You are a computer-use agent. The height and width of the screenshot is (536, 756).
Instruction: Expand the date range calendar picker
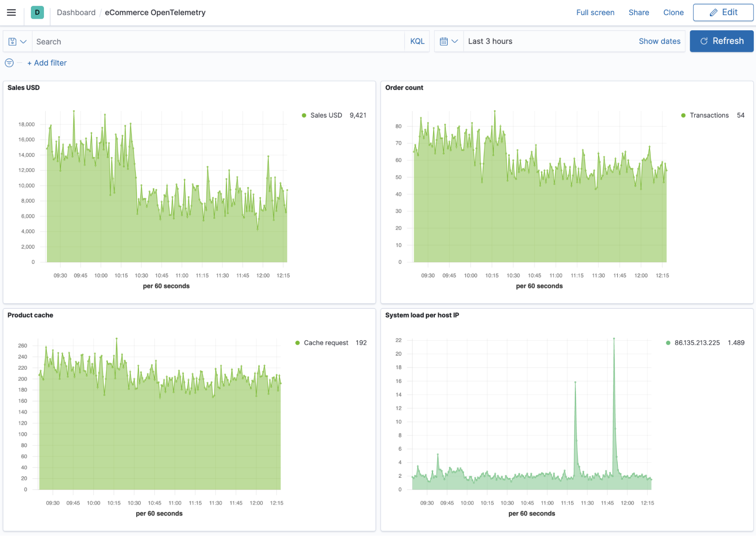pyautogui.click(x=450, y=41)
